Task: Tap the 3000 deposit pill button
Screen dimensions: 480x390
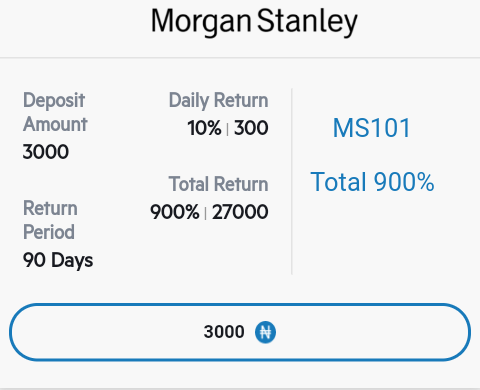Action: coord(240,332)
